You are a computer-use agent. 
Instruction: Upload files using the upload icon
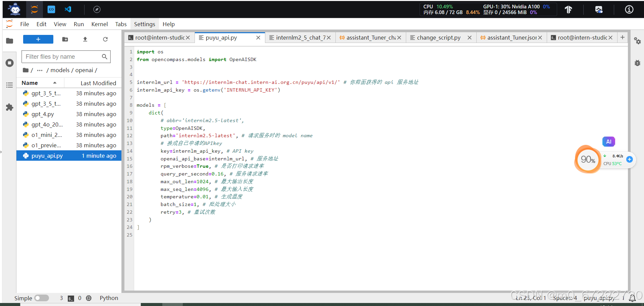point(85,39)
